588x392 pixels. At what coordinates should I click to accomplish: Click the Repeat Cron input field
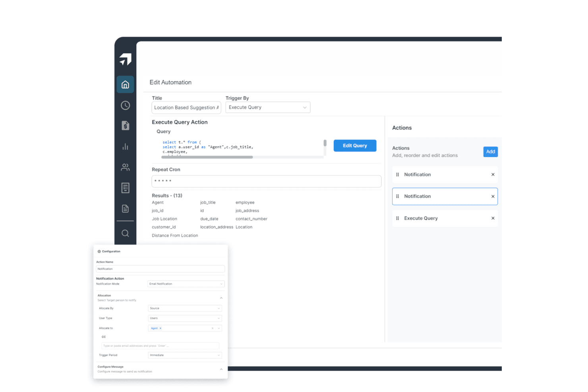(x=266, y=181)
